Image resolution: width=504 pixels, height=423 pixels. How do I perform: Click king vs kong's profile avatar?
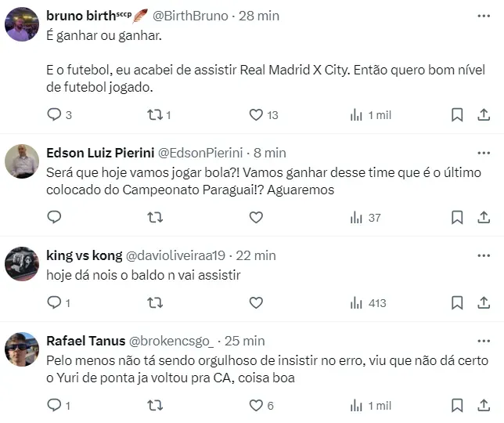coord(22,264)
